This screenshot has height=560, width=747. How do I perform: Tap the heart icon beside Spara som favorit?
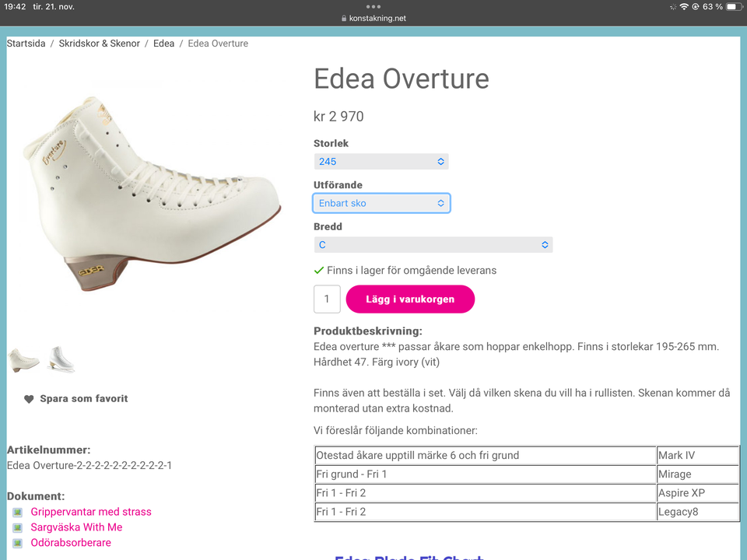[29, 399]
